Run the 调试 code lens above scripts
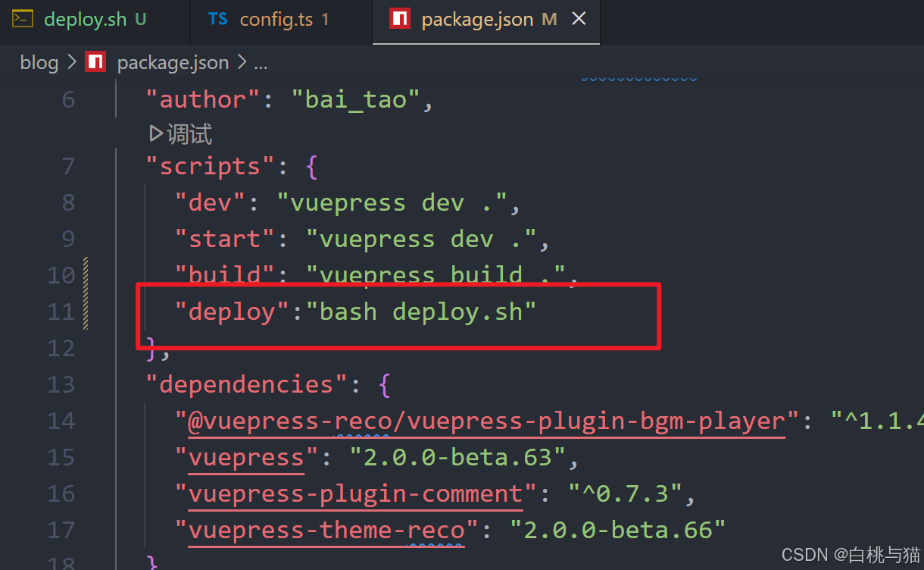924x570 pixels. [x=188, y=133]
